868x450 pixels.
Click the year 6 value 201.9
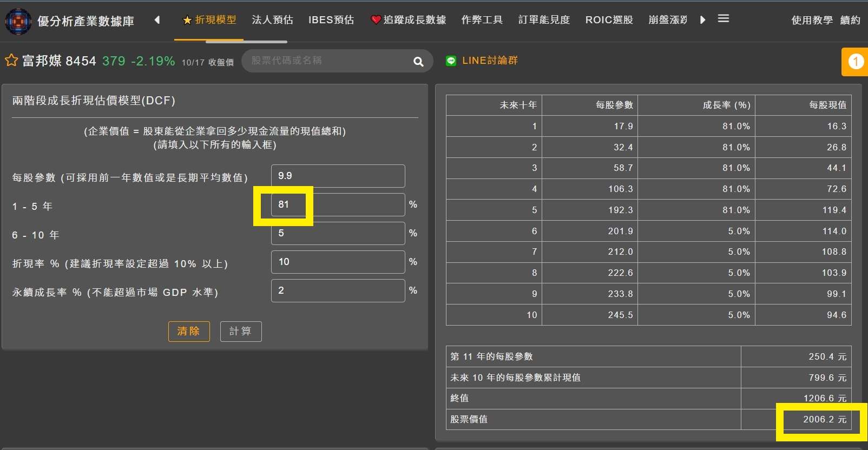(621, 231)
